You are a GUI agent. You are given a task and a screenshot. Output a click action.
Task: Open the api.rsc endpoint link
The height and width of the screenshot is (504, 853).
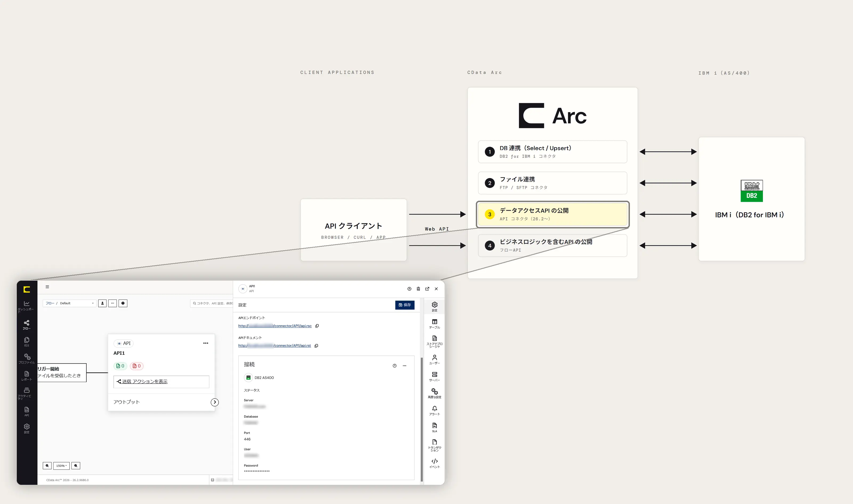(x=275, y=326)
